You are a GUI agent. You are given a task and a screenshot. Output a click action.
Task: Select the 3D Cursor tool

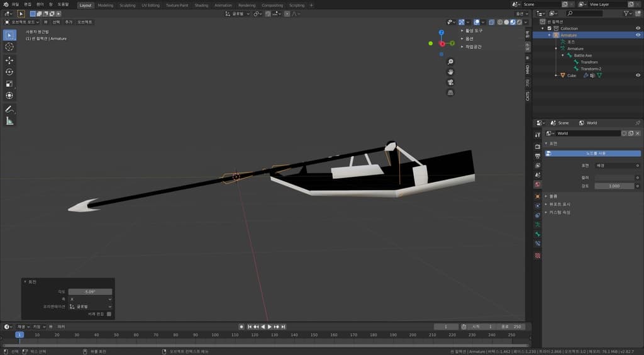pyautogui.click(x=9, y=47)
